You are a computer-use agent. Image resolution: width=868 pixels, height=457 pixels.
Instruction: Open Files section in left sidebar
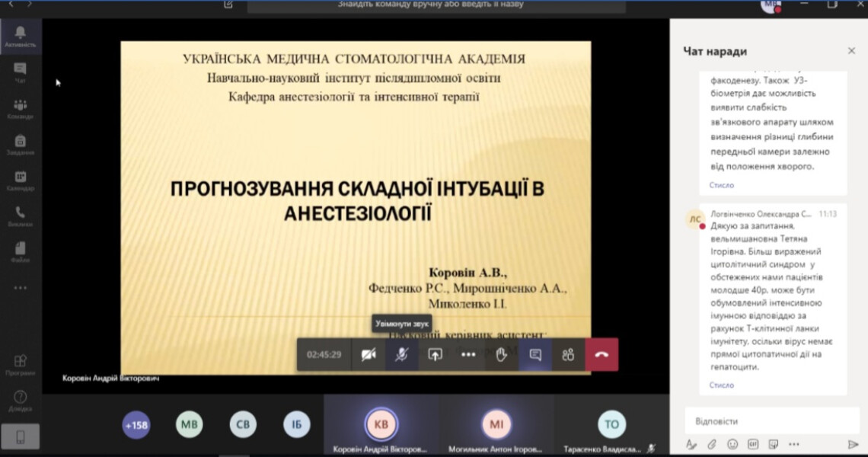tap(20, 252)
